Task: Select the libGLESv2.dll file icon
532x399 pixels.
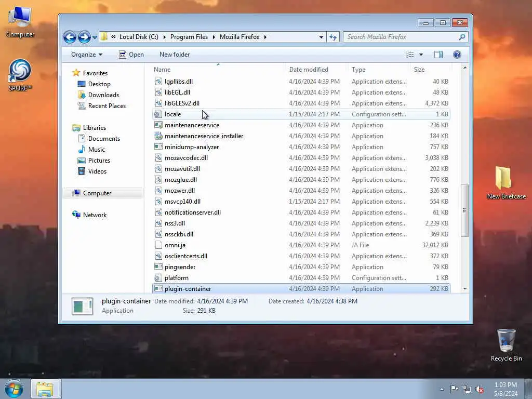Action: (x=158, y=103)
